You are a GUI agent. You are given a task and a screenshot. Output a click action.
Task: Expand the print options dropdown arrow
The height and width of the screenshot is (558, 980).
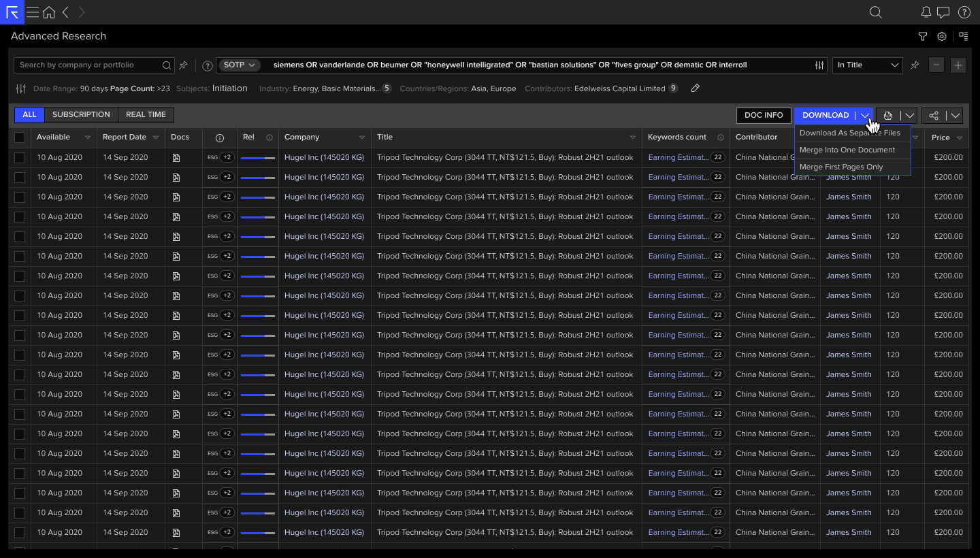(x=910, y=116)
